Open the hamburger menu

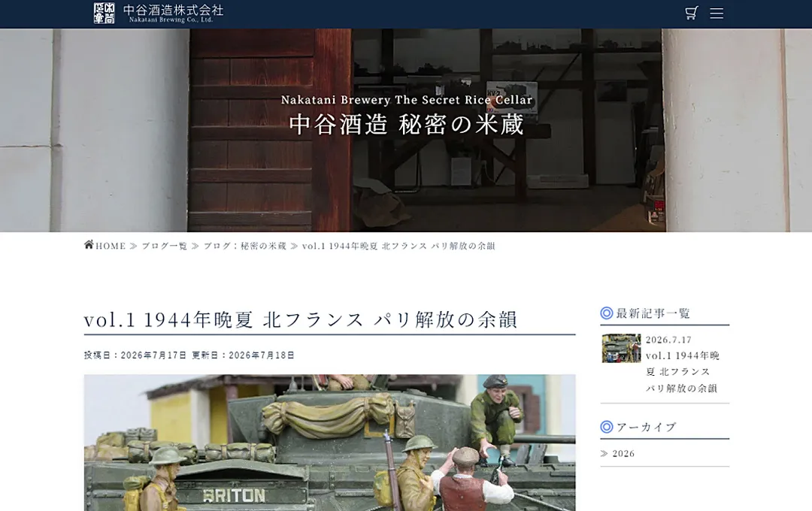tap(717, 13)
